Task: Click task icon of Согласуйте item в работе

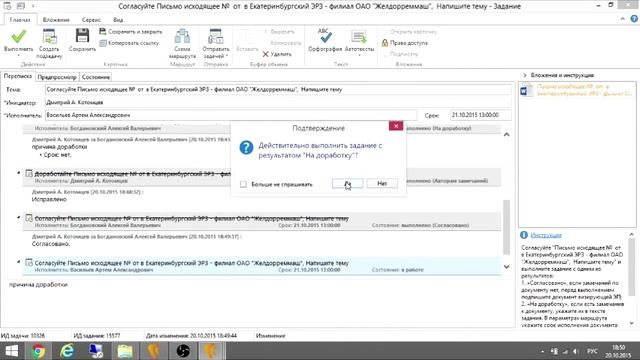Action: pos(29,262)
